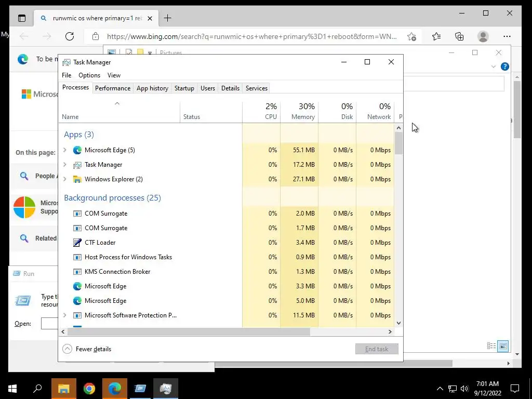532x399 pixels.
Task: Launch Google Chrome from the taskbar
Action: [89, 389]
